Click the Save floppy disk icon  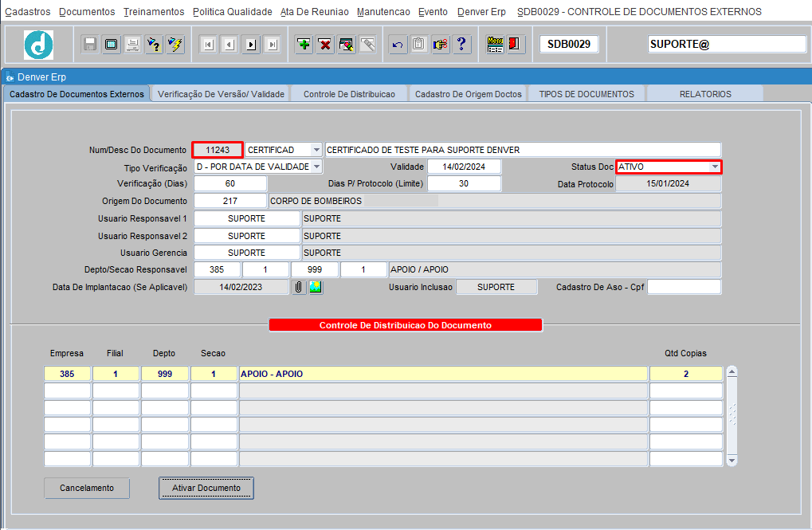click(x=90, y=45)
